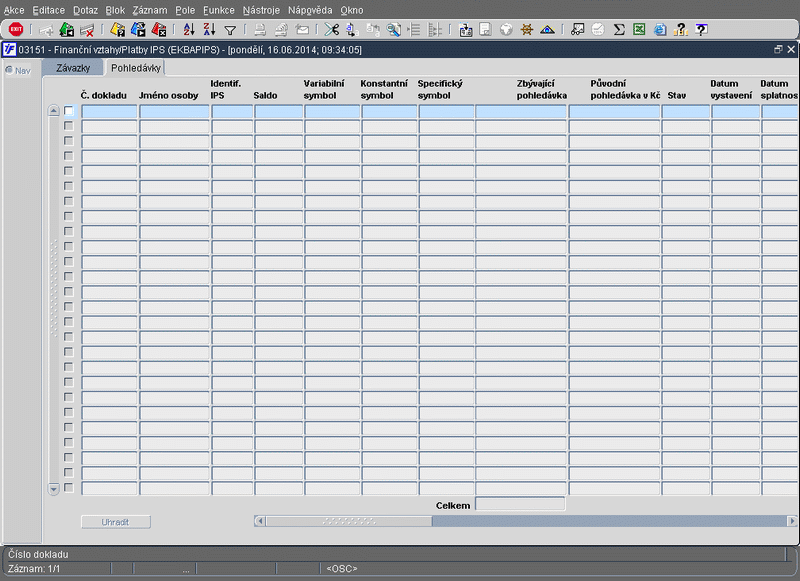The image size is (800, 581).
Task: Click the horizontal scrollbar thumb
Action: click(349, 521)
